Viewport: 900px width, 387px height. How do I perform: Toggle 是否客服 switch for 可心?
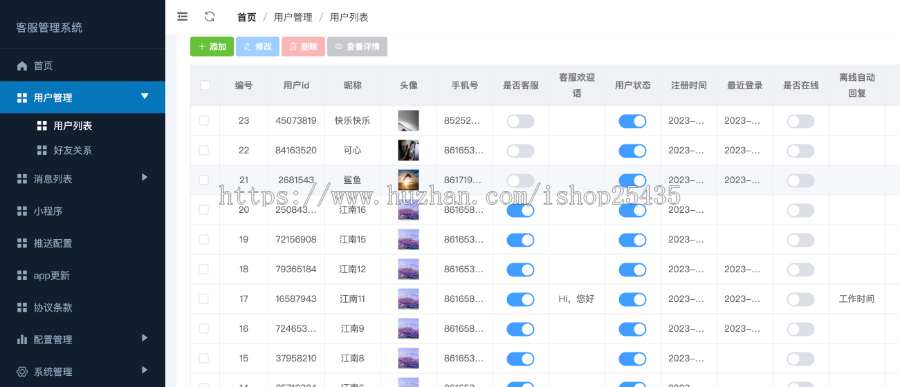click(x=520, y=151)
